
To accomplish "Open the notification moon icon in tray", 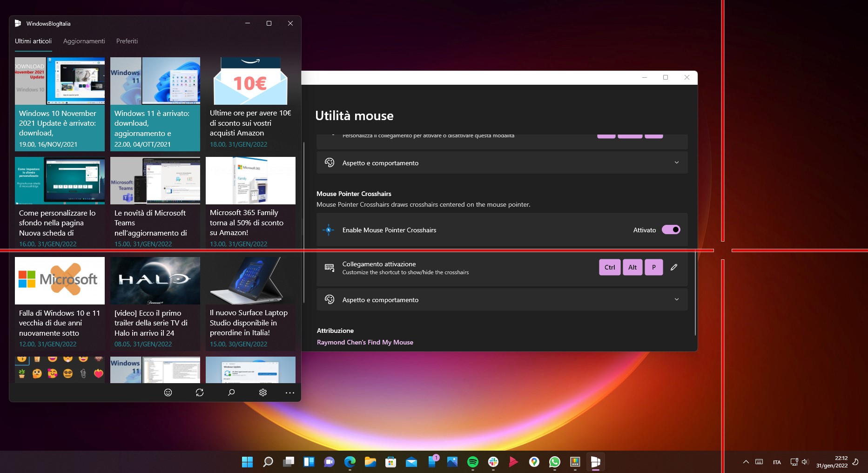I will point(855,462).
